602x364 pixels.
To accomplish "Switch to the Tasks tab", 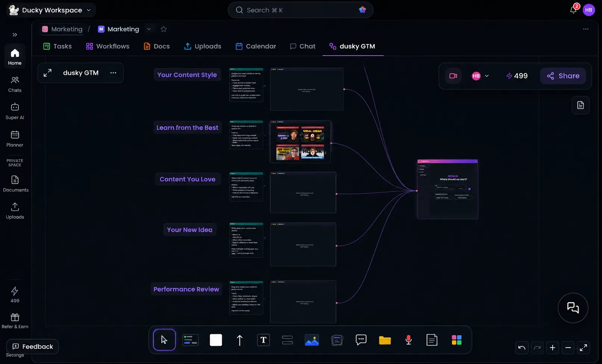I will click(x=57, y=46).
